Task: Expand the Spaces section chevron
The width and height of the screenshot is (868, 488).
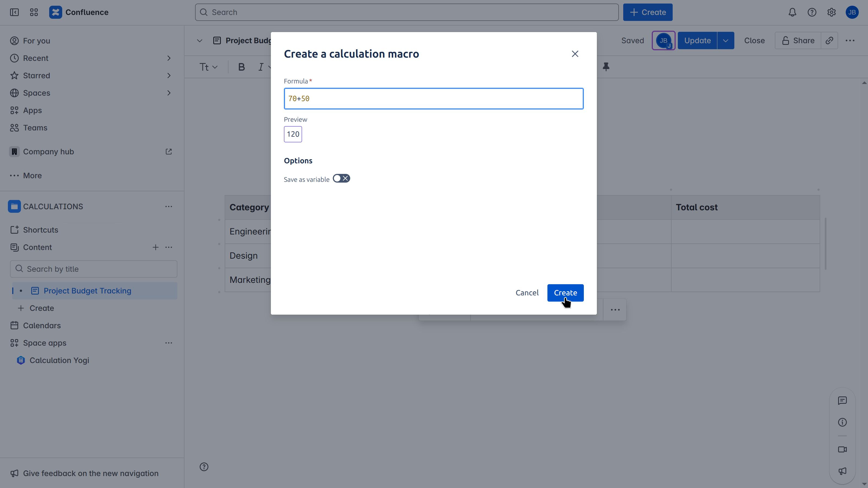Action: 169,93
